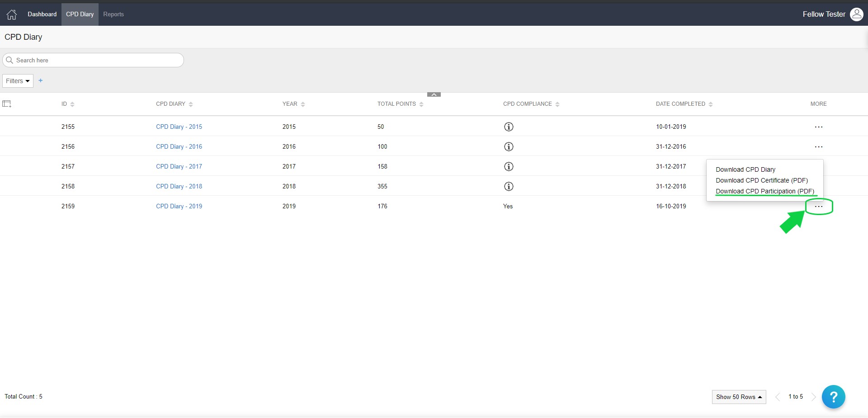The height and width of the screenshot is (418, 868).
Task: Open the Fellow Tester user avatar
Action: point(857,14)
